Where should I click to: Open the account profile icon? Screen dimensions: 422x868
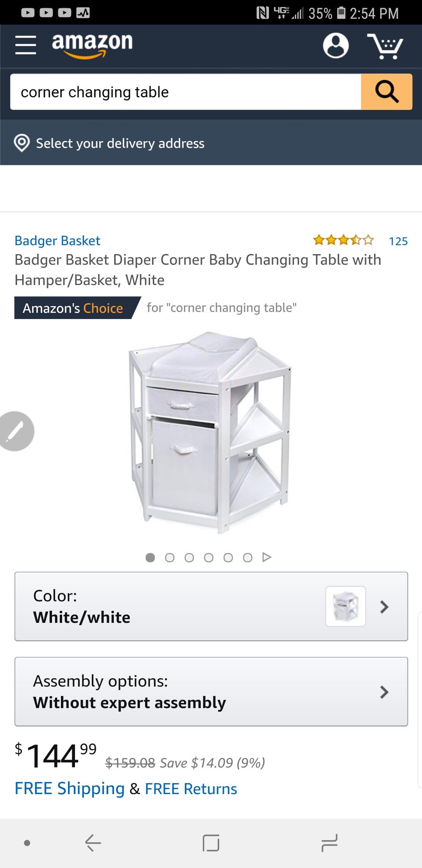336,45
